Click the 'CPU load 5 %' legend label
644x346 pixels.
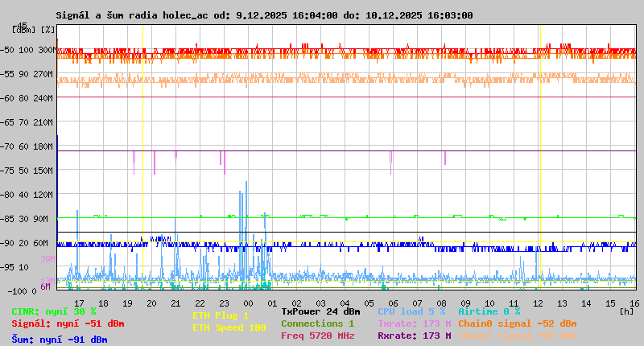(x=411, y=311)
